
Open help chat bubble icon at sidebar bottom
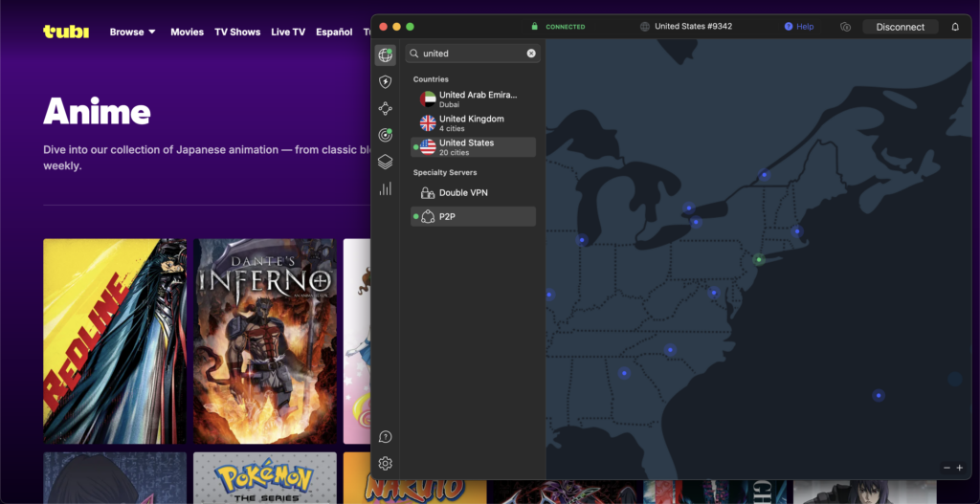click(385, 436)
